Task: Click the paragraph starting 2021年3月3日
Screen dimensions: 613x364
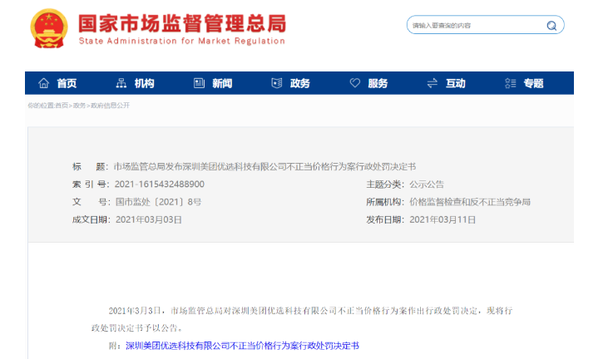Action: [x=302, y=319]
